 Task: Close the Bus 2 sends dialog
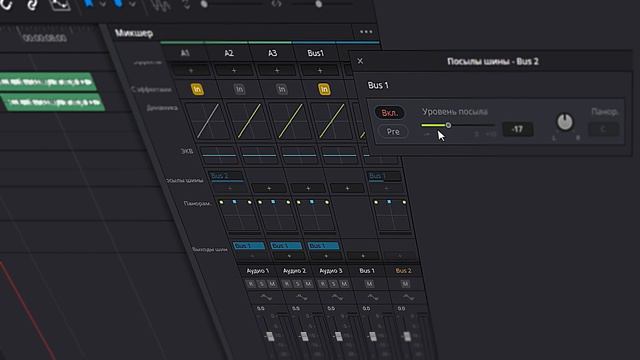pyautogui.click(x=360, y=61)
